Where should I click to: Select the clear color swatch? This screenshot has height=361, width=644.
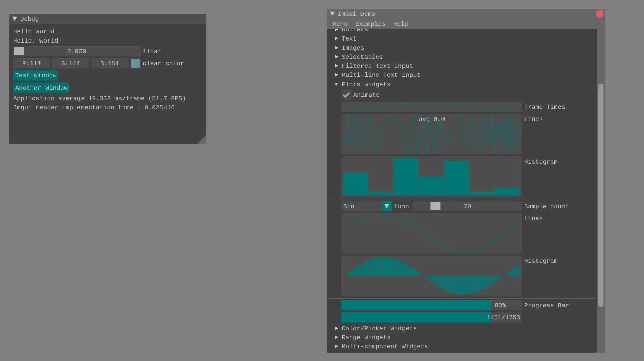click(x=135, y=63)
